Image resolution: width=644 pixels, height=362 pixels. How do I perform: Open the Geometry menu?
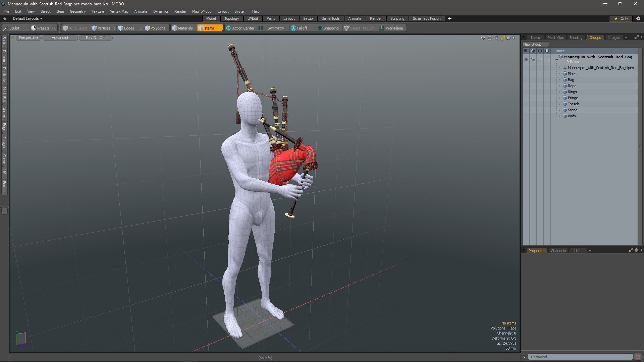(77, 11)
